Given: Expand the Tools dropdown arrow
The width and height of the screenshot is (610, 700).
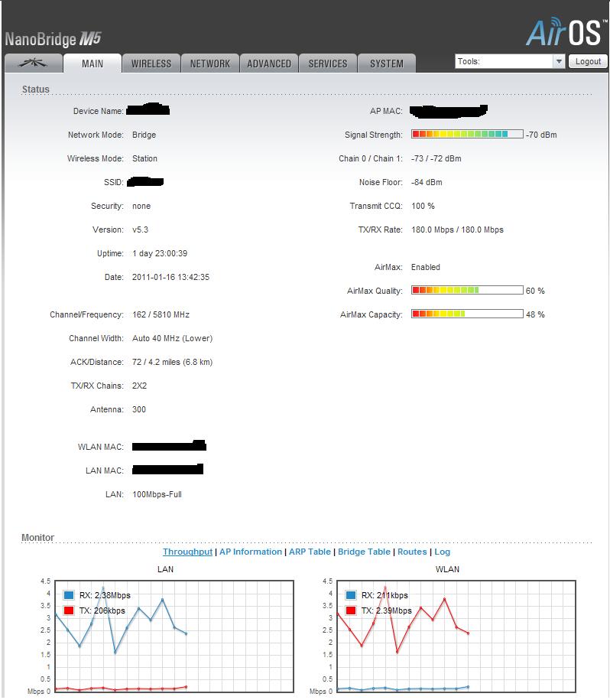Looking at the screenshot, I should 559,61.
